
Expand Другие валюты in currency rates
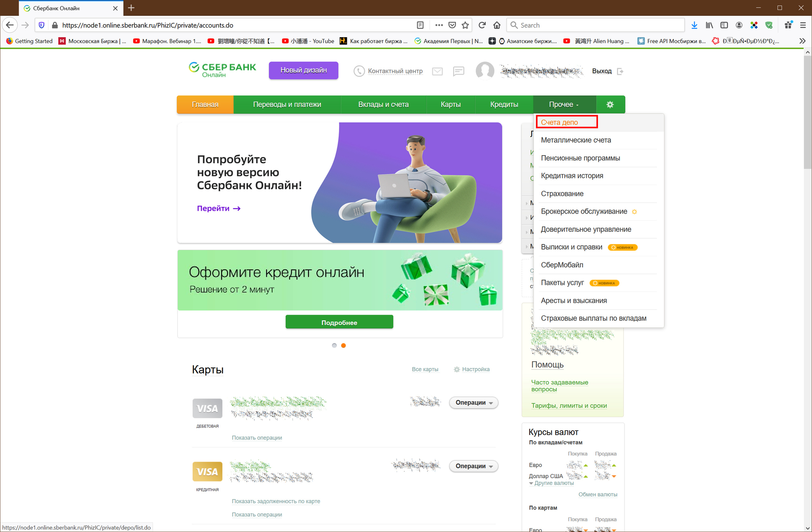[553, 483]
